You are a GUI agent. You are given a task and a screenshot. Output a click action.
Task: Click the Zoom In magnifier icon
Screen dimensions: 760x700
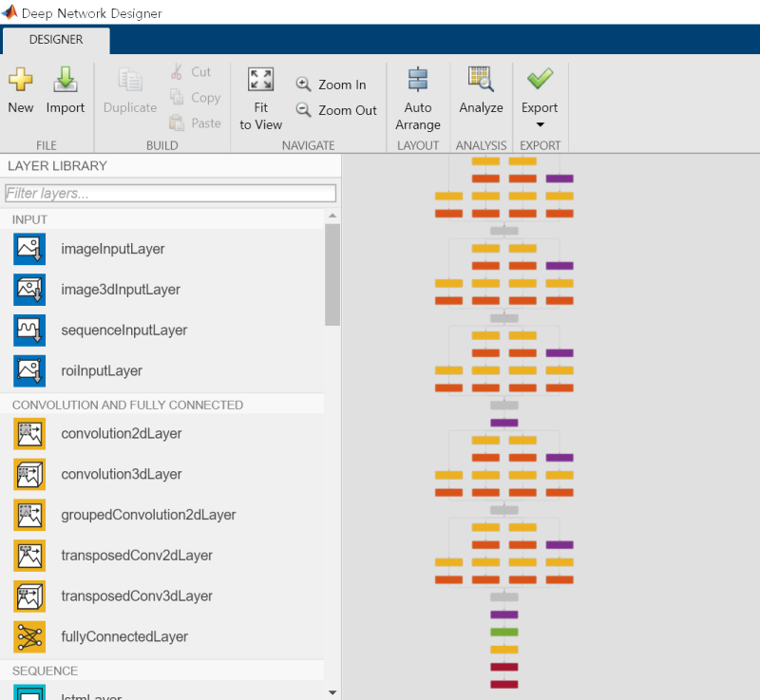(x=303, y=85)
